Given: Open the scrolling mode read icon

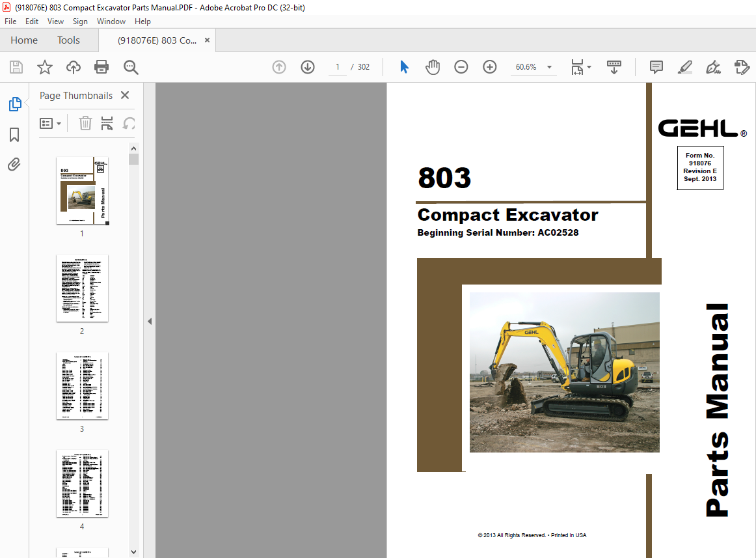Looking at the screenshot, I should pos(614,67).
